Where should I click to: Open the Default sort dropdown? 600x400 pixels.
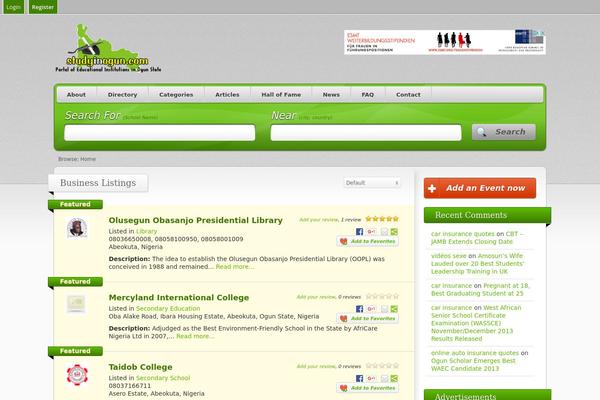point(372,183)
